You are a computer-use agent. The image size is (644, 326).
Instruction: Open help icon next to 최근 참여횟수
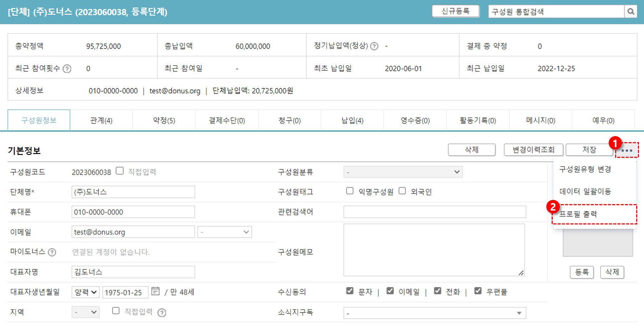[67, 68]
